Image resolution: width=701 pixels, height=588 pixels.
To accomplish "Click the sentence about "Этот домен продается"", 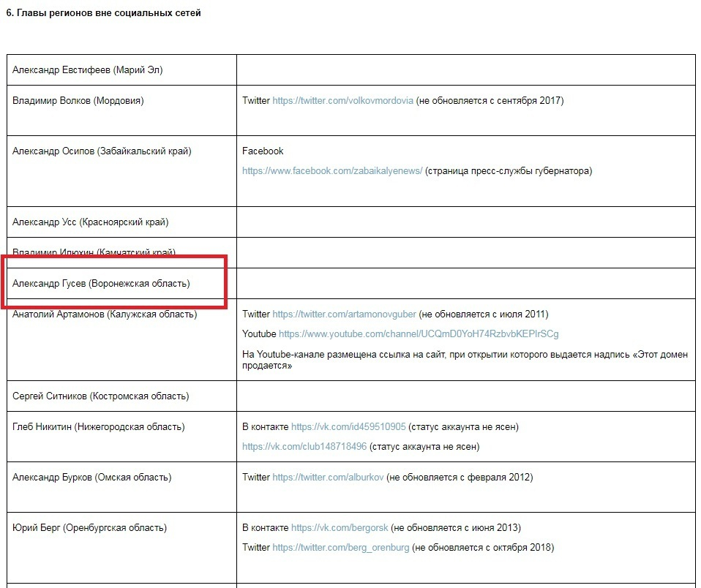I will pos(465,360).
